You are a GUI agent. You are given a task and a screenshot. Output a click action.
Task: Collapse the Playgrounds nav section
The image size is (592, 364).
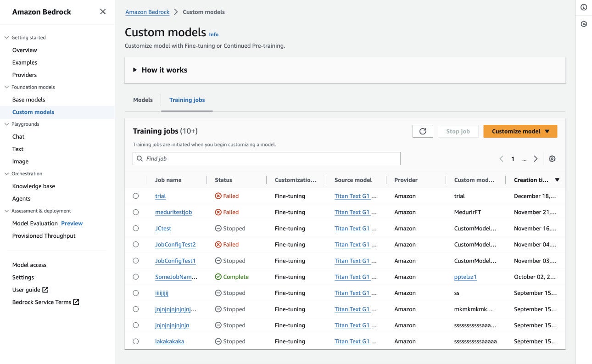point(7,124)
